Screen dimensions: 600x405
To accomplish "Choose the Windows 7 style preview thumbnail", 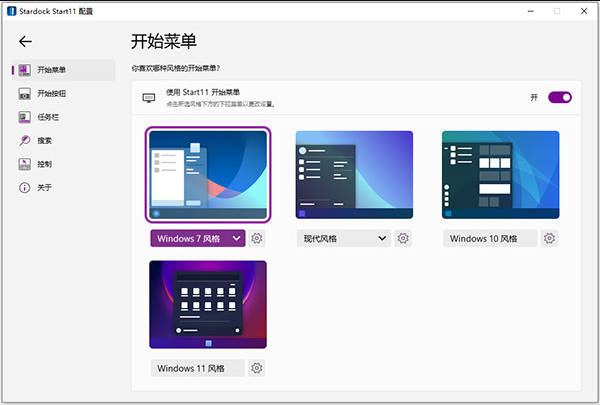I will [x=208, y=175].
